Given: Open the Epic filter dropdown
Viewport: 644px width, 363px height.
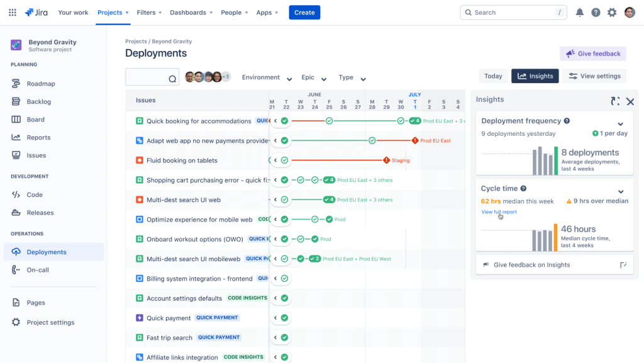Looking at the screenshot, I should point(313,77).
